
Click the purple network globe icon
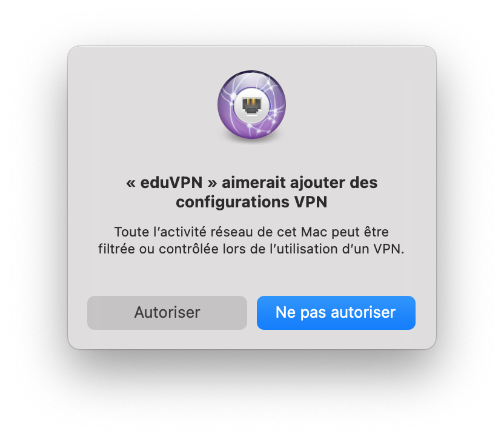point(251,105)
